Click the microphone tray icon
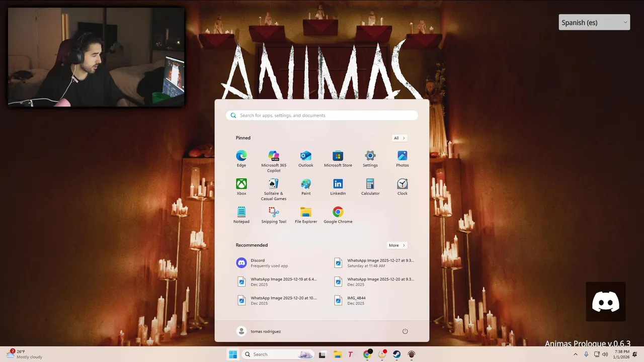The height and width of the screenshot is (362, 644). (586, 354)
